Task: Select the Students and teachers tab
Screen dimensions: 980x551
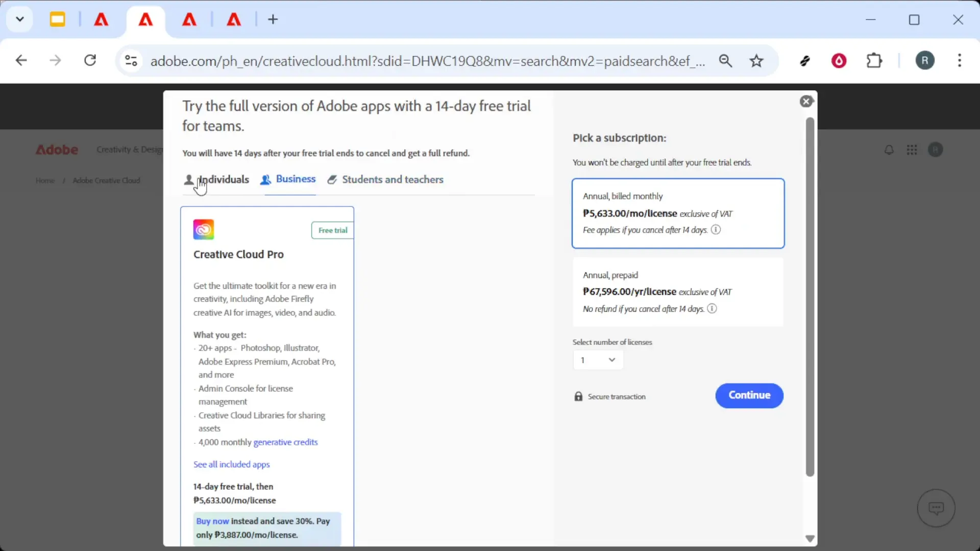Action: coord(385,180)
